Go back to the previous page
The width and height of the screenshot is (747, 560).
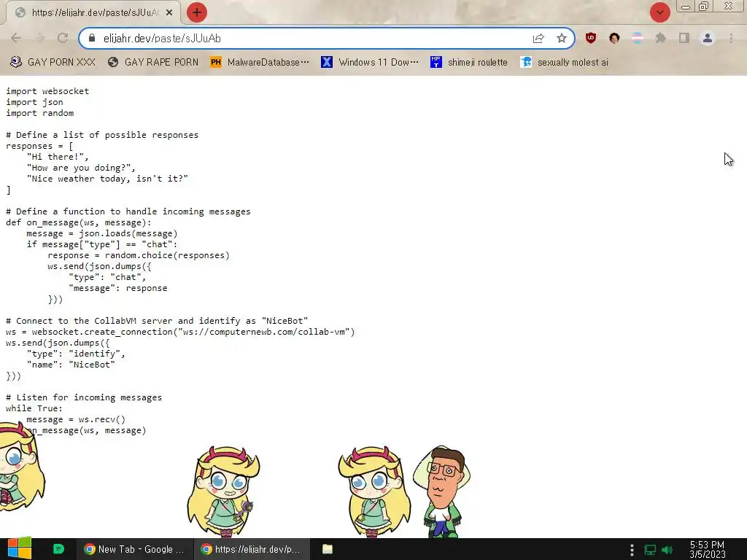click(x=16, y=38)
